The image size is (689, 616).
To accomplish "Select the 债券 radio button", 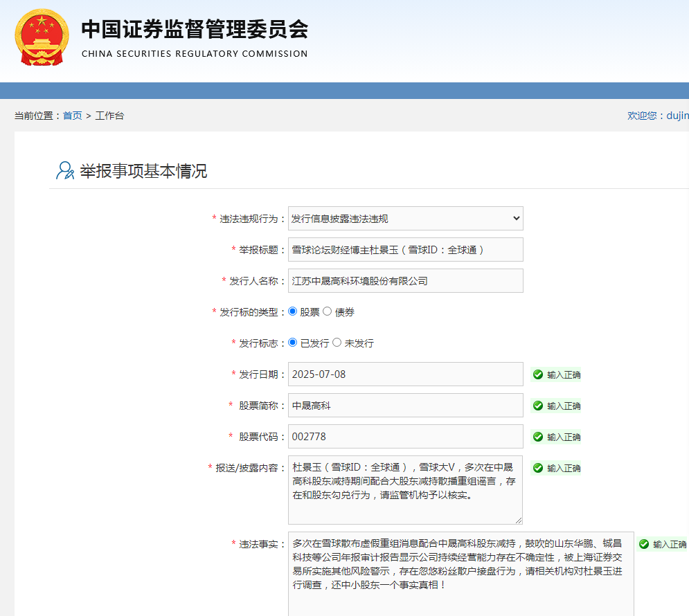I will click(328, 311).
